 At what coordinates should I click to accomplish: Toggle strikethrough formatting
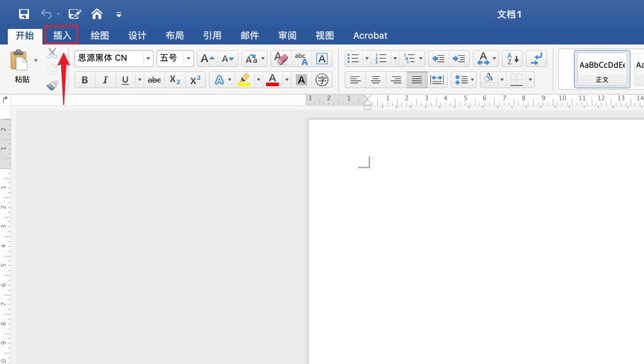pos(154,80)
